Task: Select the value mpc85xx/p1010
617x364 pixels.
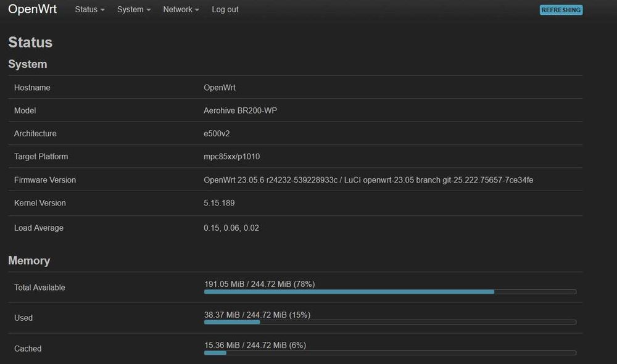Action: (232, 157)
